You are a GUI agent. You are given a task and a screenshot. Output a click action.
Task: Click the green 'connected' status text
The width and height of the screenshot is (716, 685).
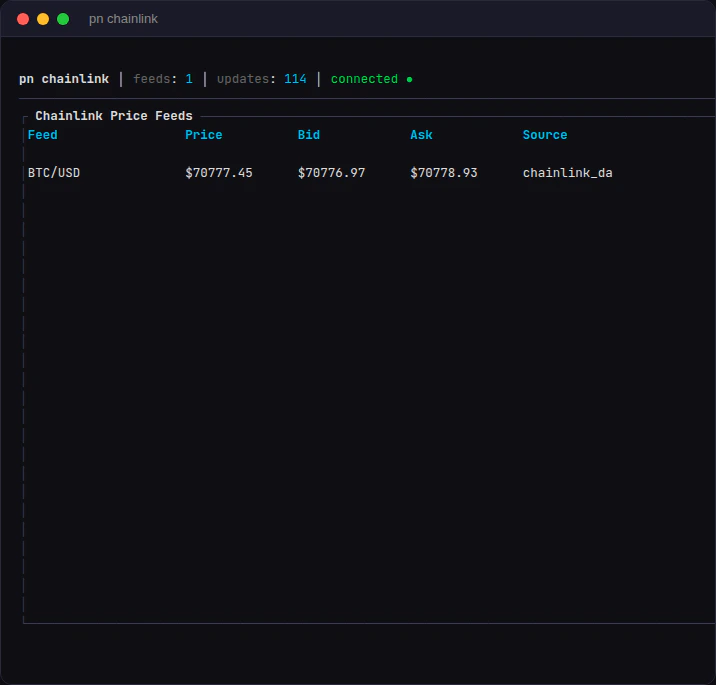(364, 79)
